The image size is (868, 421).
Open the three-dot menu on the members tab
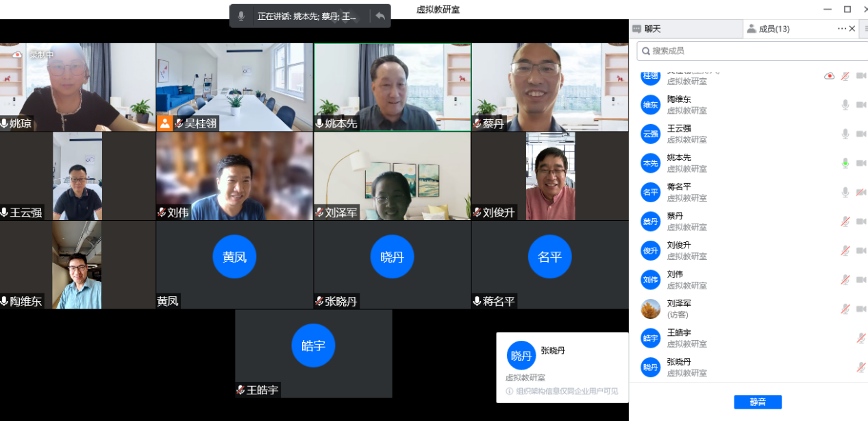click(842, 29)
